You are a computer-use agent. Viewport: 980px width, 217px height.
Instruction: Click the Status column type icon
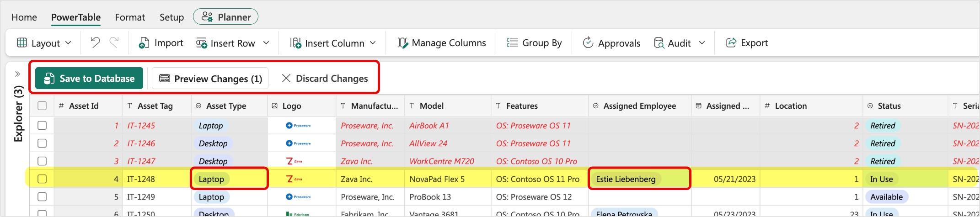click(x=870, y=106)
